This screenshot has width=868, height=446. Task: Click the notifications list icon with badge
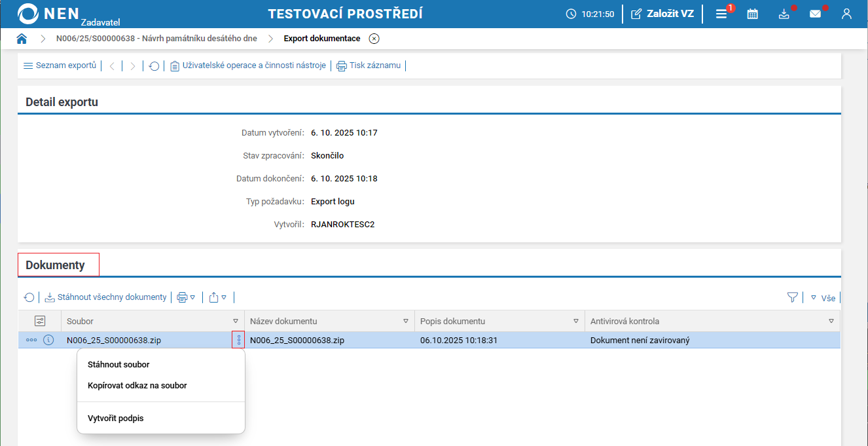[x=721, y=14]
